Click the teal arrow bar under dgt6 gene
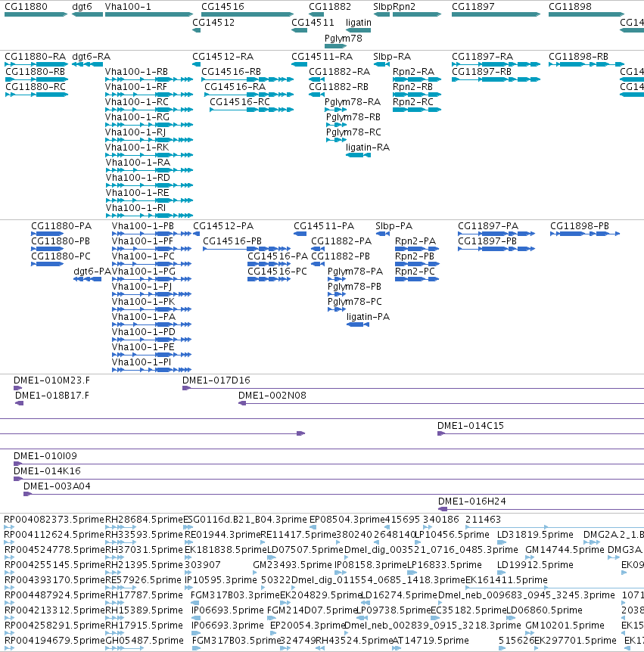 [x=87, y=14]
